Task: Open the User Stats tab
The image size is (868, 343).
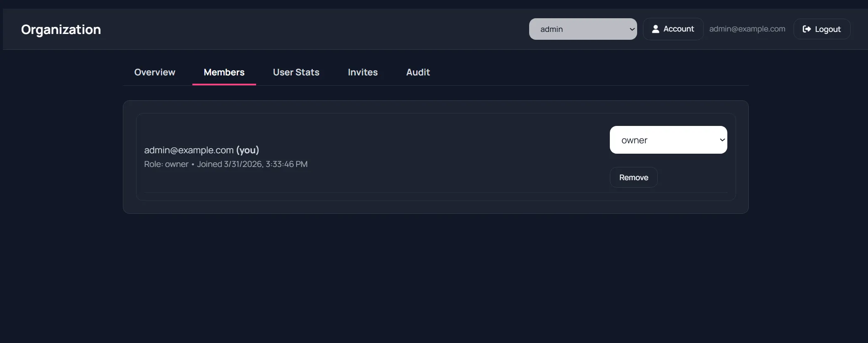Action: [x=296, y=72]
